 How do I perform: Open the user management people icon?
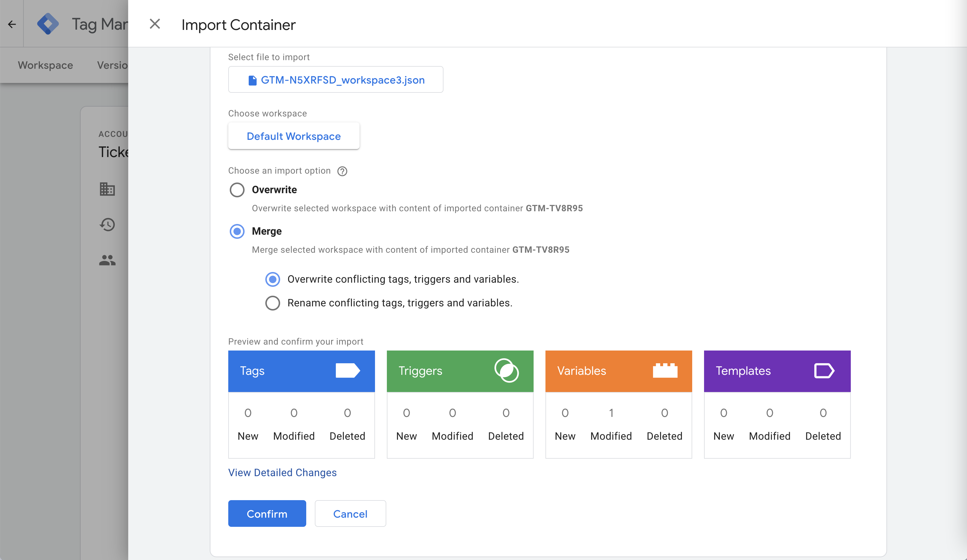(107, 260)
